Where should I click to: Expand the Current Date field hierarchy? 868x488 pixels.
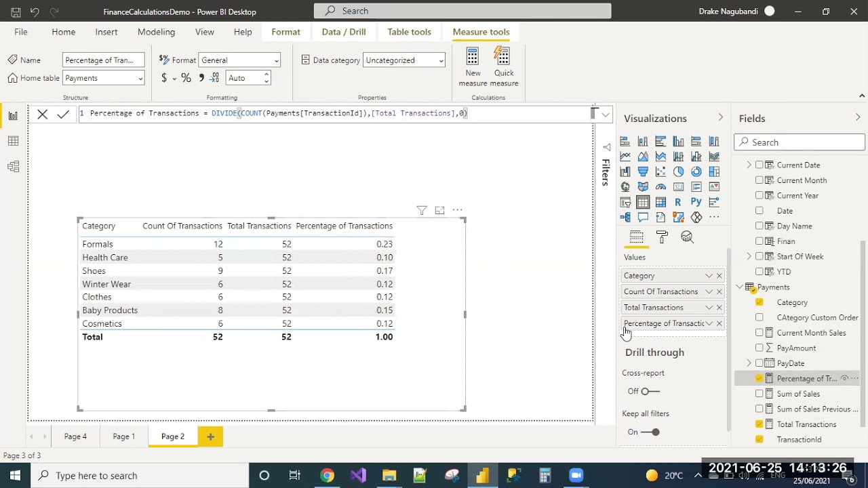pyautogui.click(x=749, y=165)
